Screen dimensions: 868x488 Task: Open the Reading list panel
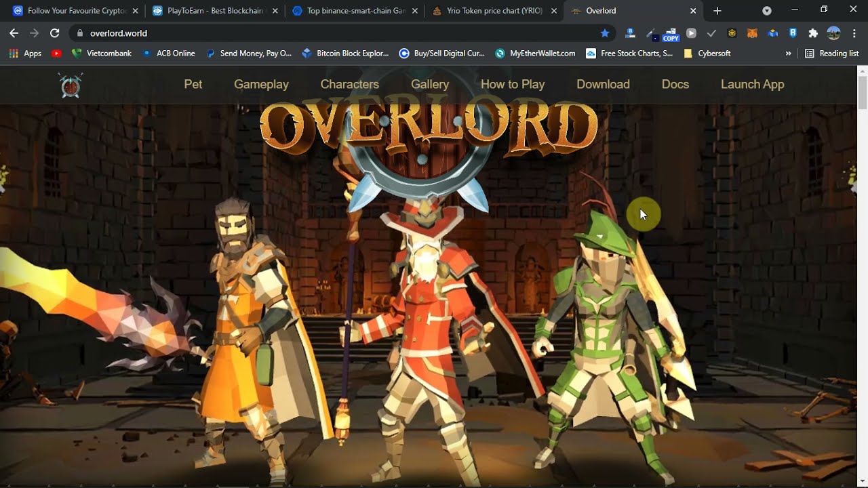click(x=831, y=53)
